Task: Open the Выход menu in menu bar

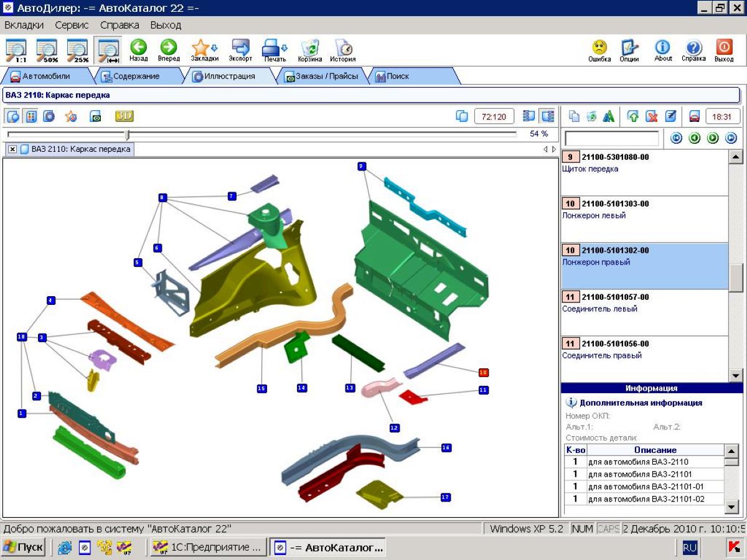Action: [166, 26]
